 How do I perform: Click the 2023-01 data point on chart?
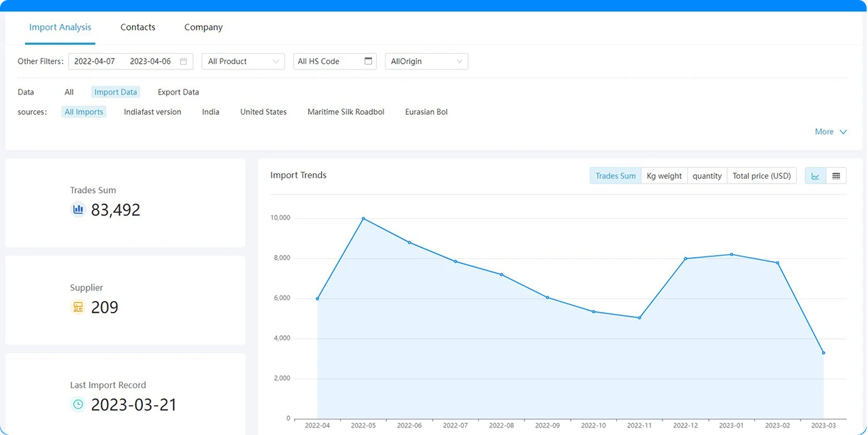coord(731,254)
